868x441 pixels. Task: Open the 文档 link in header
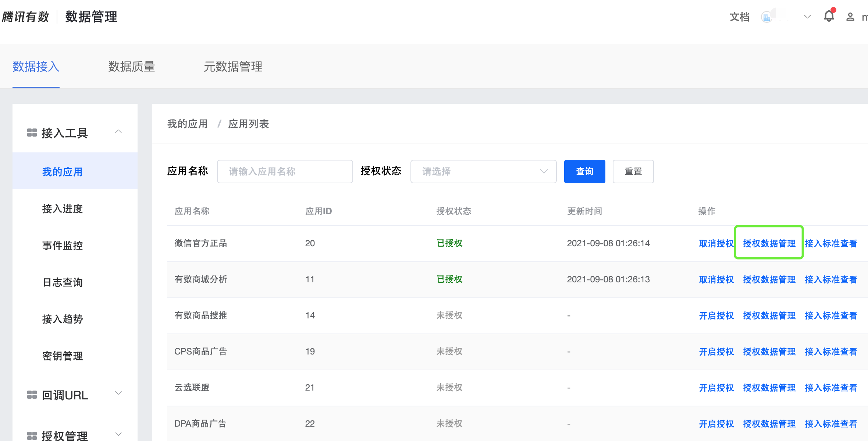coord(739,17)
